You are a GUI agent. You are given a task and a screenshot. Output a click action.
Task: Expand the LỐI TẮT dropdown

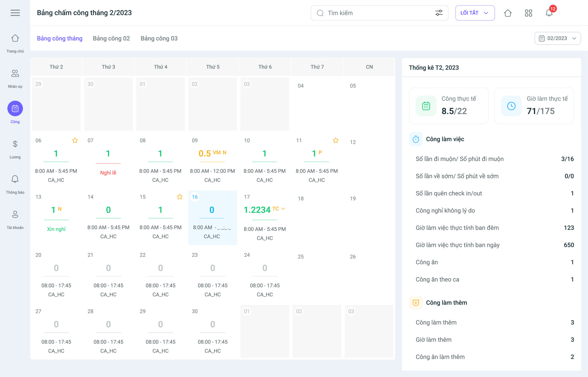point(475,13)
